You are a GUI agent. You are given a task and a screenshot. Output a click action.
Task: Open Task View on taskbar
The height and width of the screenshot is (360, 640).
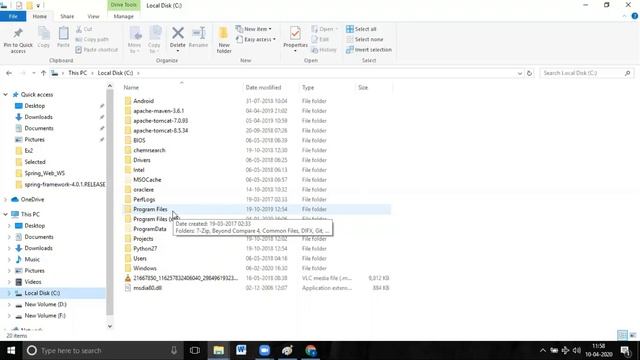(195, 351)
